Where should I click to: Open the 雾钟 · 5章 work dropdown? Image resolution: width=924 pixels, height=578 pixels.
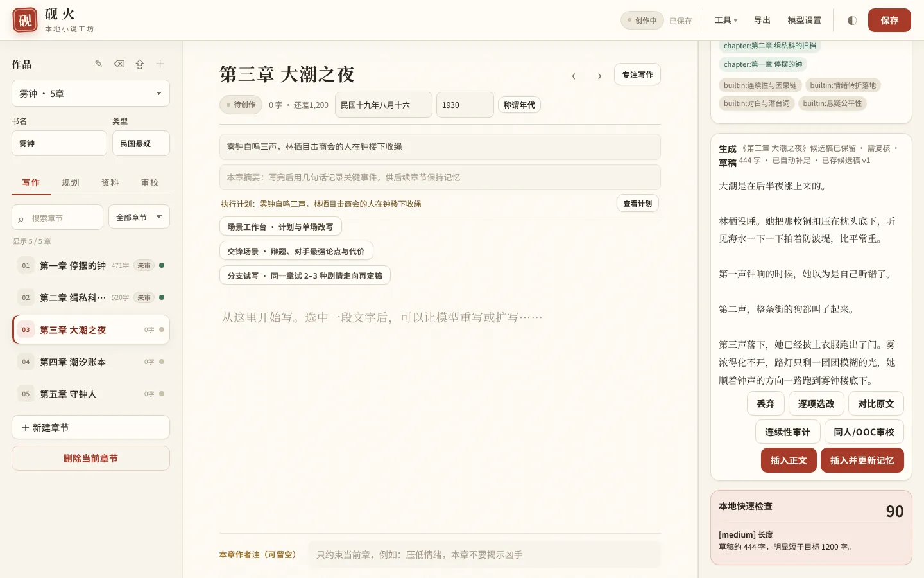click(x=90, y=93)
